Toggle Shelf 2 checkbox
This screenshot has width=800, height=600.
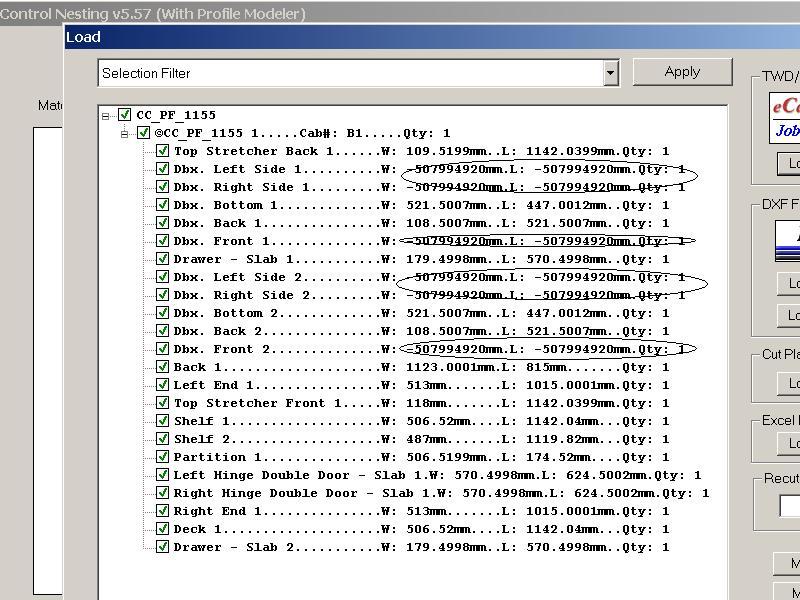(x=162, y=439)
